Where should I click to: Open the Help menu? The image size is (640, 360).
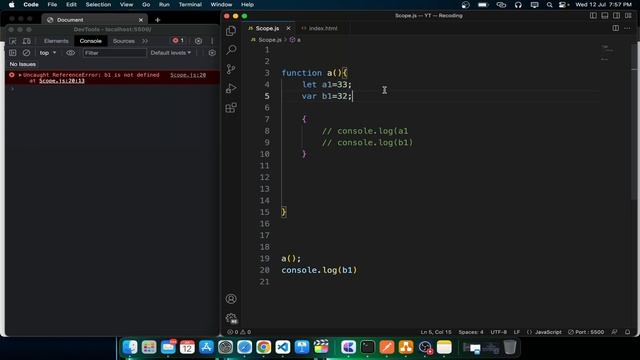click(x=247, y=4)
